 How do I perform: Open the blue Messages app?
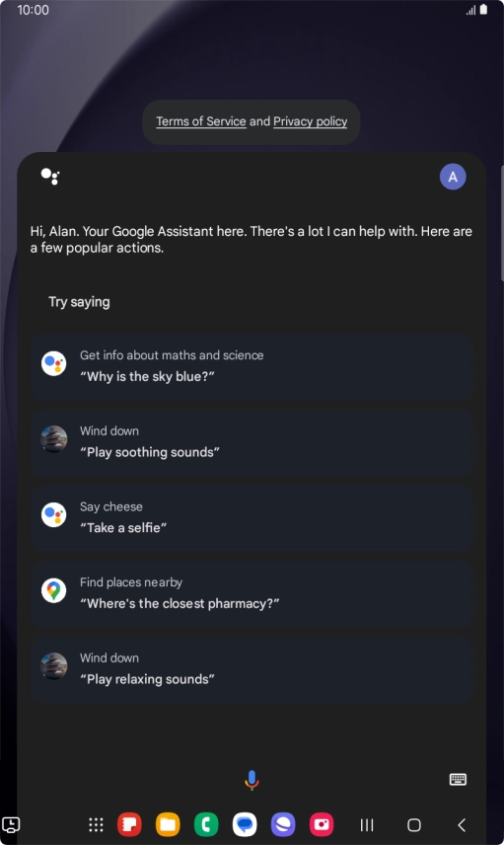[245, 824]
